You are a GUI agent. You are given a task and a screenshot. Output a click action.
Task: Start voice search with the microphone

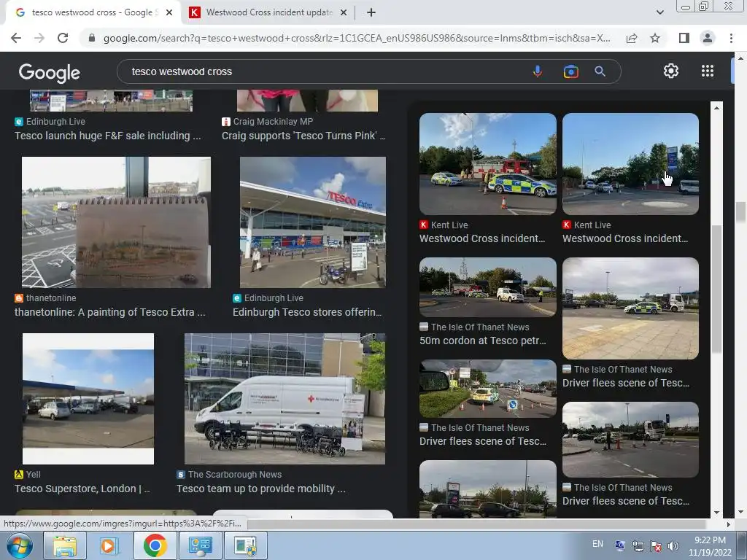click(538, 71)
